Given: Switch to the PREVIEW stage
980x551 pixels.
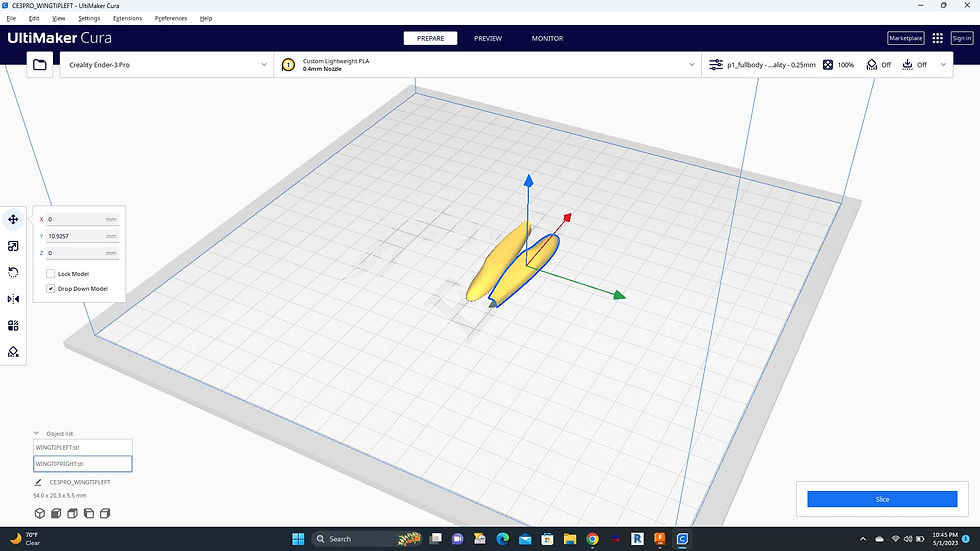Looking at the screenshot, I should tap(488, 38).
